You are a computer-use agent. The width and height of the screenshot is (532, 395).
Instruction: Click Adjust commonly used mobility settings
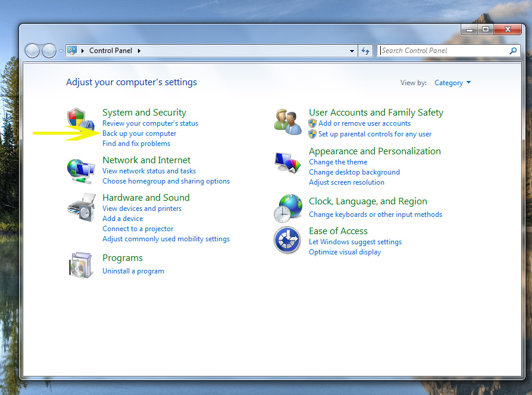pos(166,239)
